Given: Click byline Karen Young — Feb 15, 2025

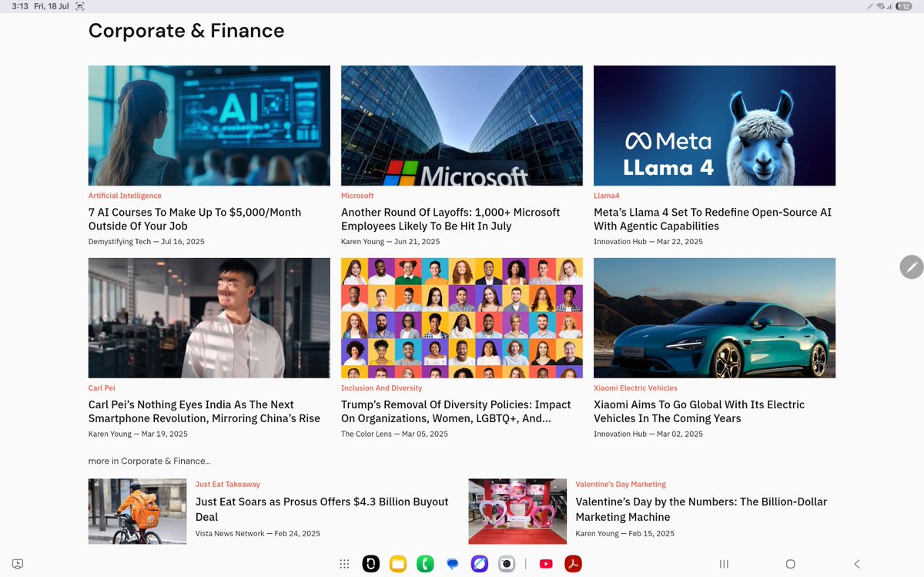Looking at the screenshot, I should click(625, 534).
